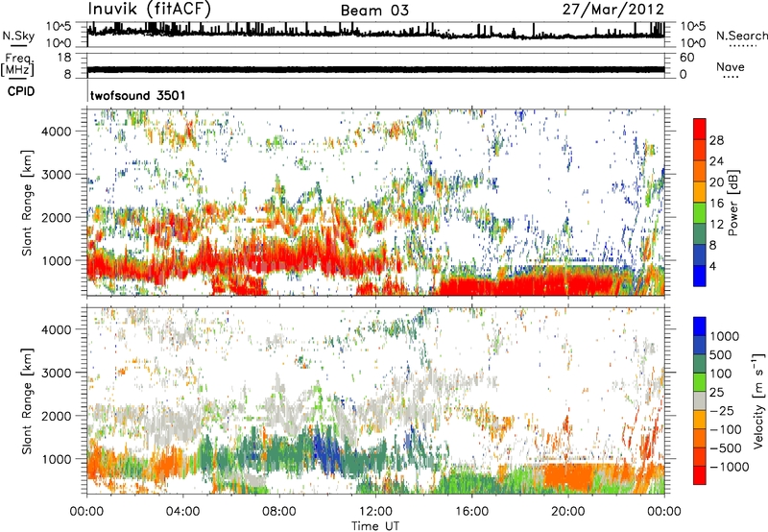Pick the red bottom segment of velocity colorbar
Screen dimensions: 768x532
[700, 475]
